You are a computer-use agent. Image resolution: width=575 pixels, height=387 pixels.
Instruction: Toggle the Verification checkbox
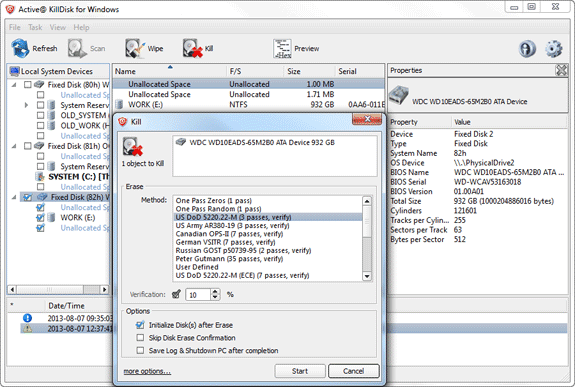pyautogui.click(x=176, y=294)
